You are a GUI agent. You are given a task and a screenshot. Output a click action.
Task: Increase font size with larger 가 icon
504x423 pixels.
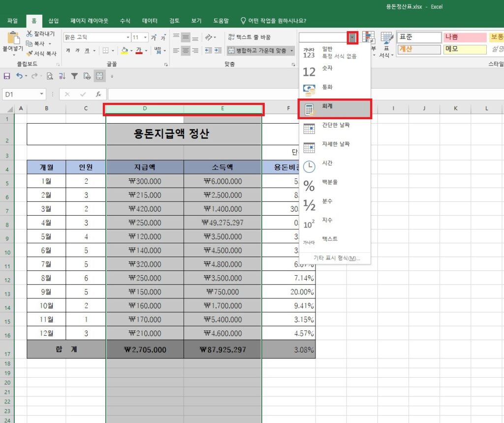tap(154, 37)
